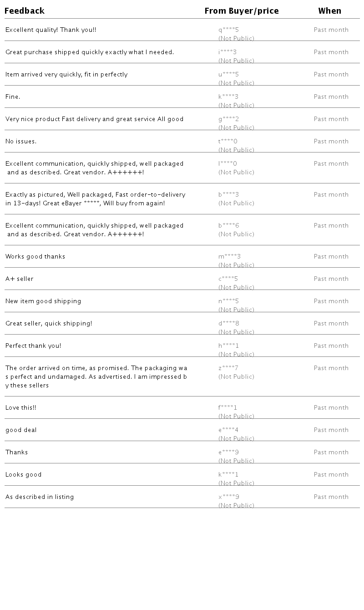
Task: Click the When column header
Action: point(329,11)
